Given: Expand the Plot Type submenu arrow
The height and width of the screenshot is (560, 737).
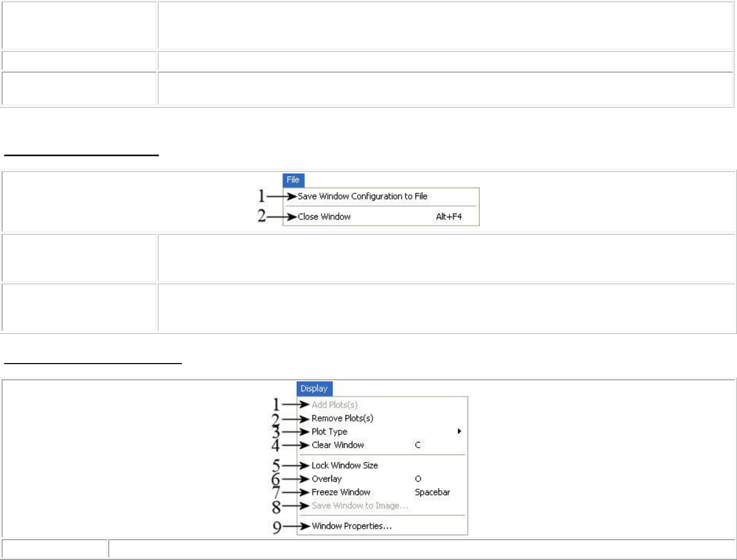Looking at the screenshot, I should click(459, 431).
